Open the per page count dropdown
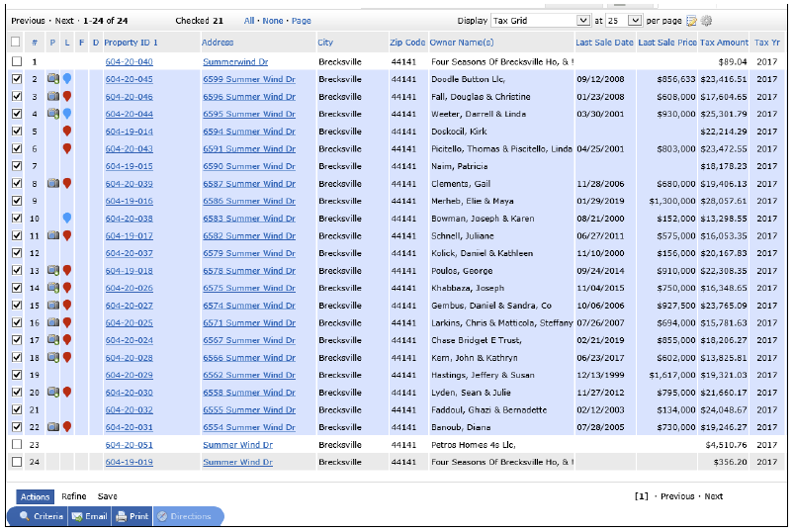The width and height of the screenshot is (795, 532). click(x=624, y=21)
